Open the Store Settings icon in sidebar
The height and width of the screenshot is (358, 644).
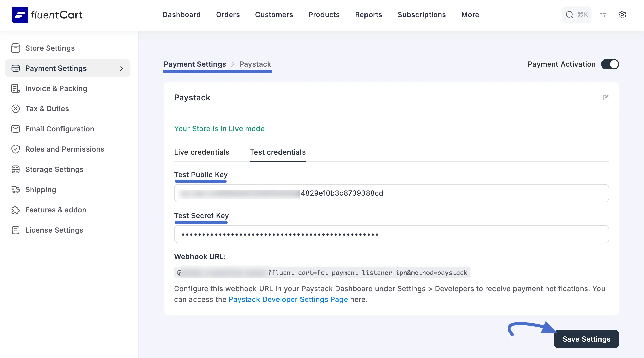pyautogui.click(x=16, y=48)
